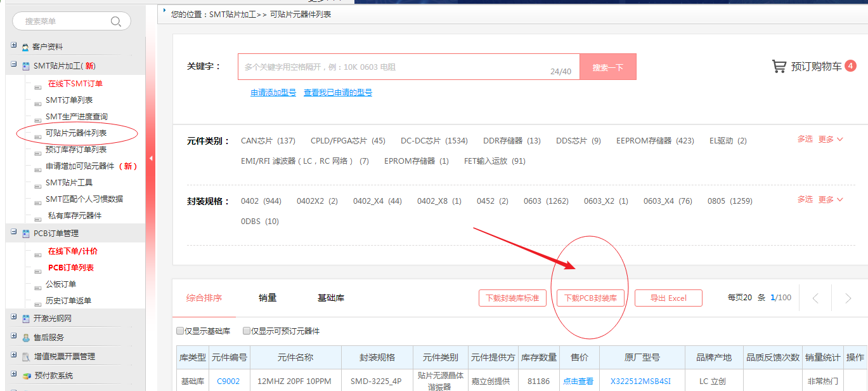The image size is (868, 391).
Task: Switch to the 销量 sort tab
Action: [x=268, y=298]
